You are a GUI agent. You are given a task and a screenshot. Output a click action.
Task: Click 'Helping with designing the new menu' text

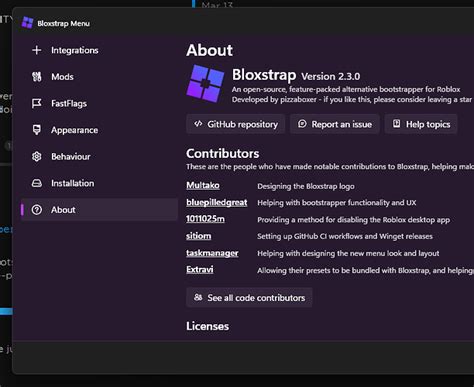(x=348, y=253)
